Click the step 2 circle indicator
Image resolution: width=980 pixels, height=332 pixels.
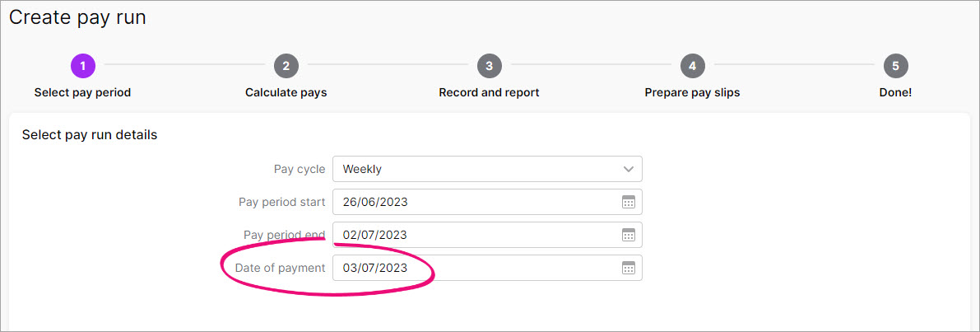pos(286,66)
